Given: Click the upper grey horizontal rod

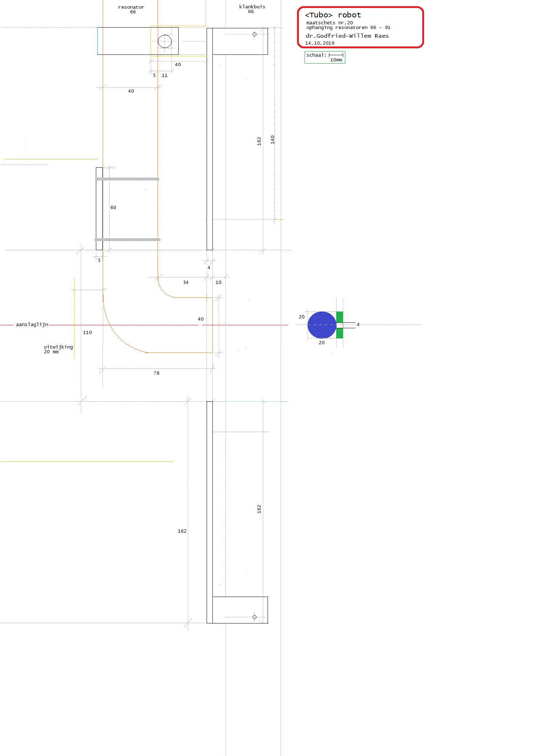Looking at the screenshot, I should [127, 179].
